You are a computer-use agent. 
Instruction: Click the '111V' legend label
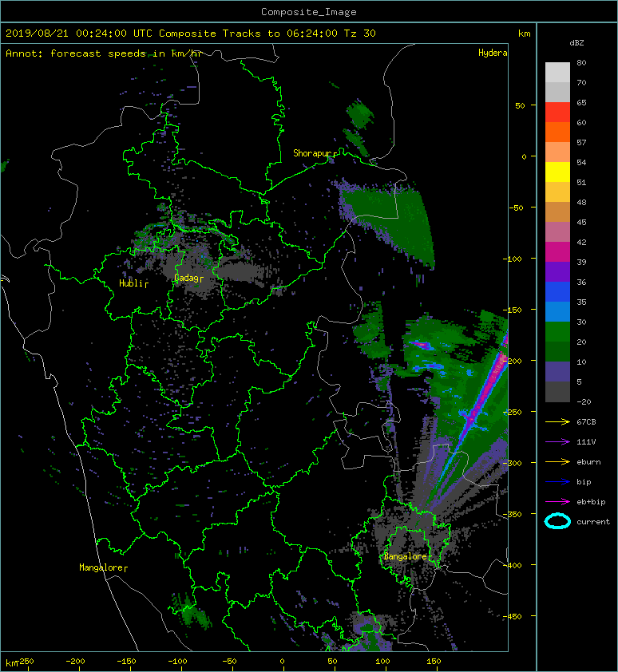click(x=586, y=442)
